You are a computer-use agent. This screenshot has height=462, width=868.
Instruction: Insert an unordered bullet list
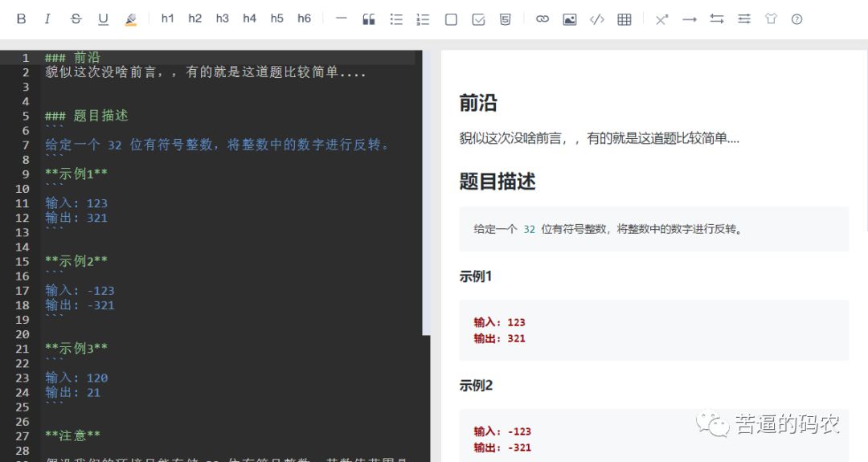click(396, 19)
